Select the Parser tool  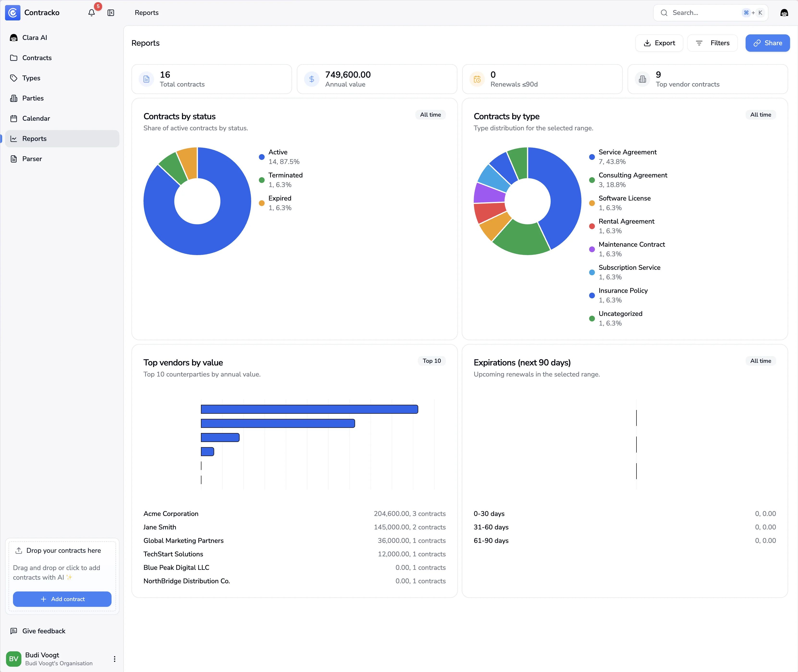[x=32, y=158]
